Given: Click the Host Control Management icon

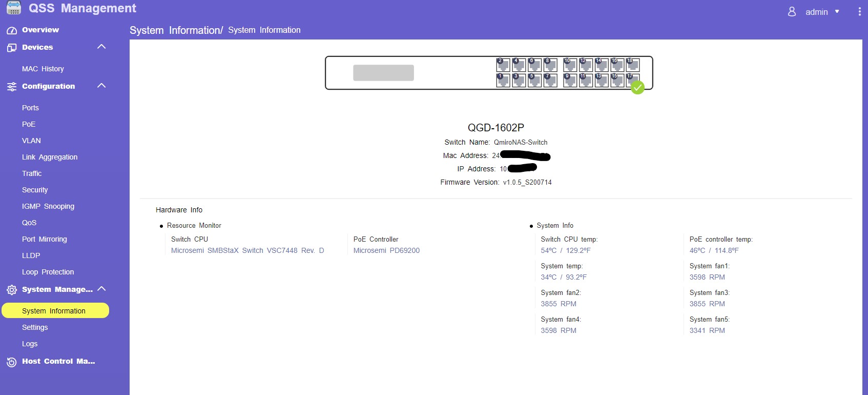Looking at the screenshot, I should coord(12,362).
